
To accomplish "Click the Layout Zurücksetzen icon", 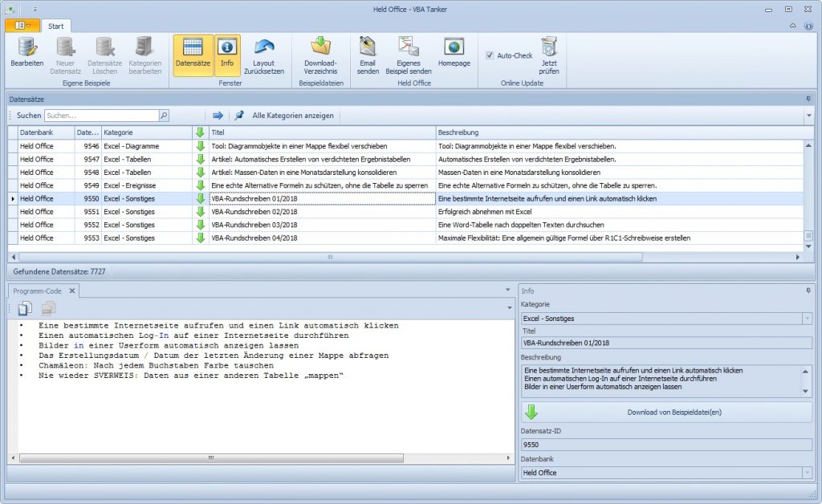I will point(263,55).
